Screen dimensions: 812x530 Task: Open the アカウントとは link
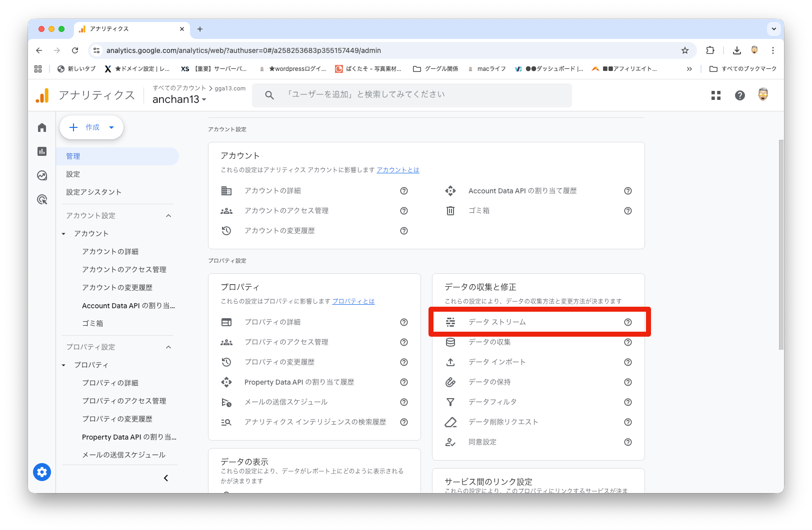pyautogui.click(x=398, y=170)
